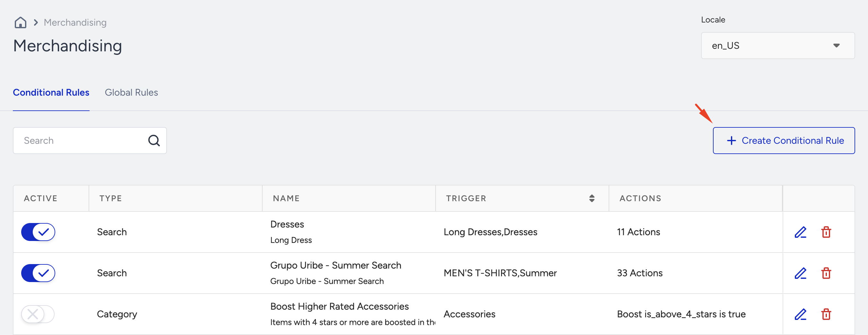Edit Boost Higher Rated Accessories rule

click(x=800, y=314)
